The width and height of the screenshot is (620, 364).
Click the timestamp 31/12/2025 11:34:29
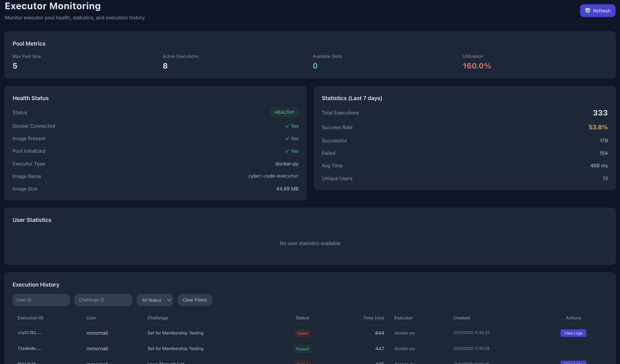(471, 348)
